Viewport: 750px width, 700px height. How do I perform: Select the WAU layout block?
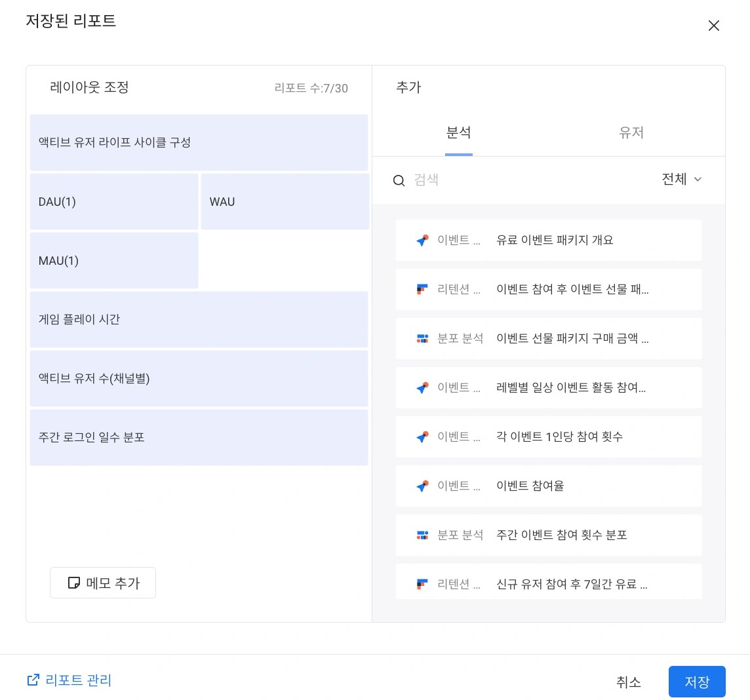(x=285, y=202)
